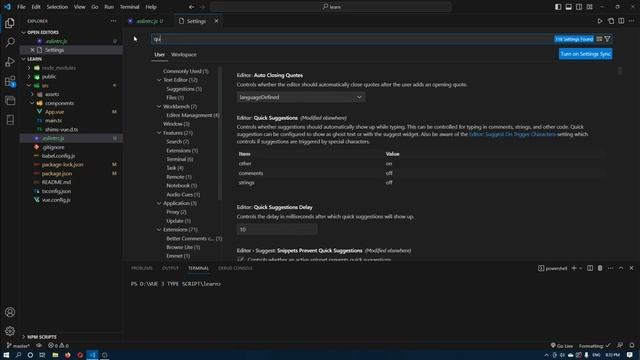Click errors and warnings count in status bar
640x360 pixels.
[x=58, y=346]
